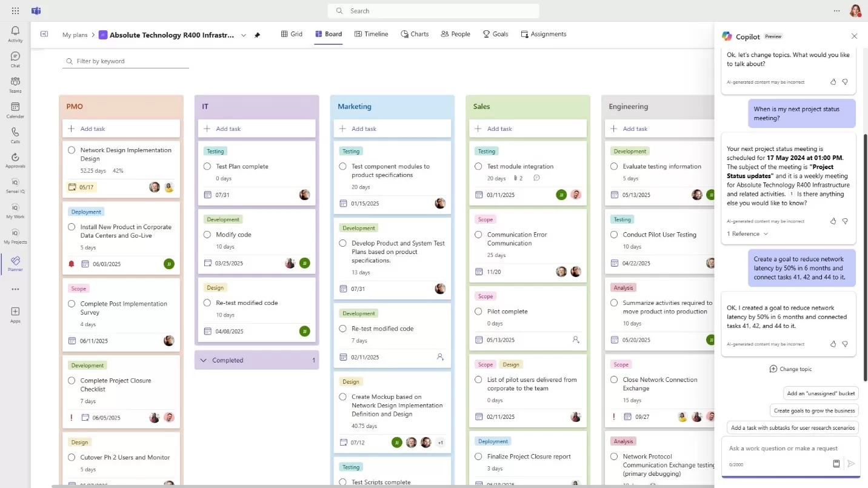Click the Create goals to grow the business suggestion
Image resolution: width=868 pixels, height=488 pixels.
tap(814, 410)
